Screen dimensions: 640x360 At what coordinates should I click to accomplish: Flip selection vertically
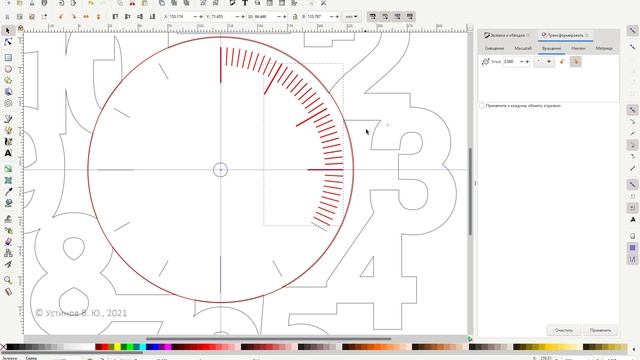[x=98, y=17]
